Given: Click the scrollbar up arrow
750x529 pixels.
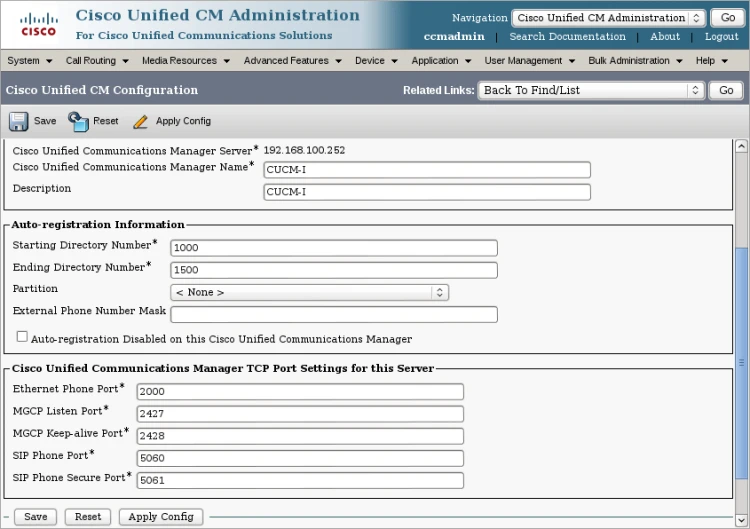Looking at the screenshot, I should click(741, 146).
